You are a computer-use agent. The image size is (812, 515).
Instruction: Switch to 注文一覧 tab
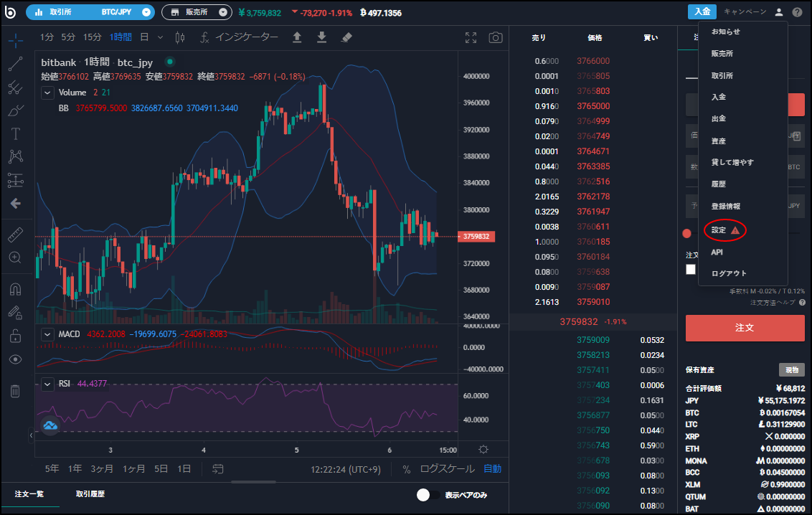coord(29,494)
